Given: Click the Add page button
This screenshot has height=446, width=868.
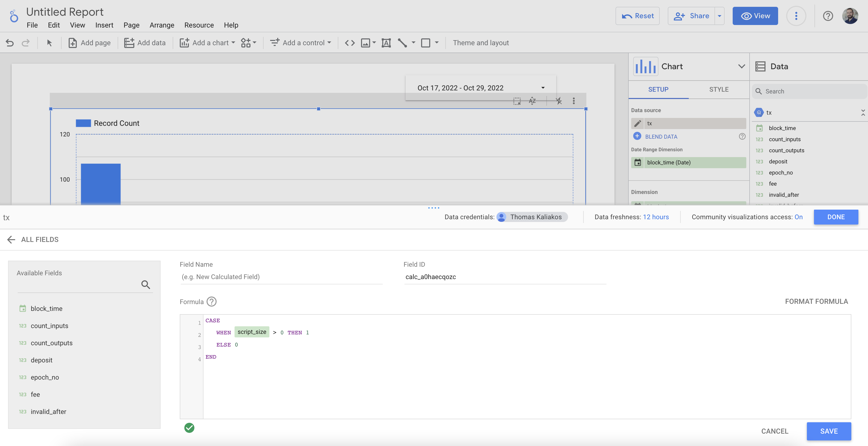Looking at the screenshot, I should pyautogui.click(x=89, y=43).
